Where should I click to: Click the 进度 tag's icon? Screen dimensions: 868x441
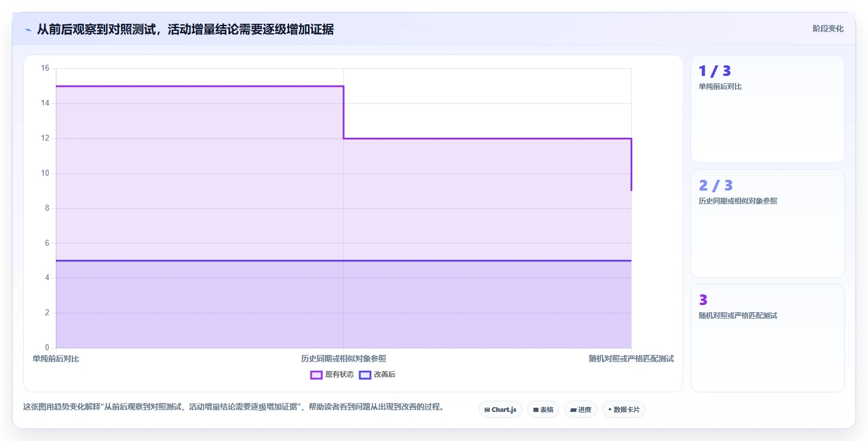tap(573, 410)
